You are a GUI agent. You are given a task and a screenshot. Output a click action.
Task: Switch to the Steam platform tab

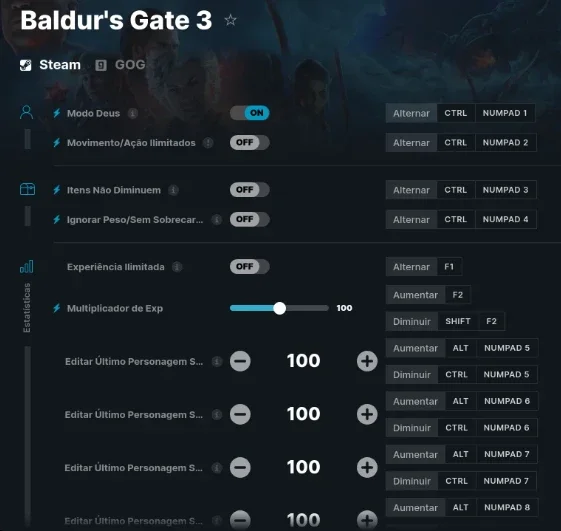pos(50,65)
